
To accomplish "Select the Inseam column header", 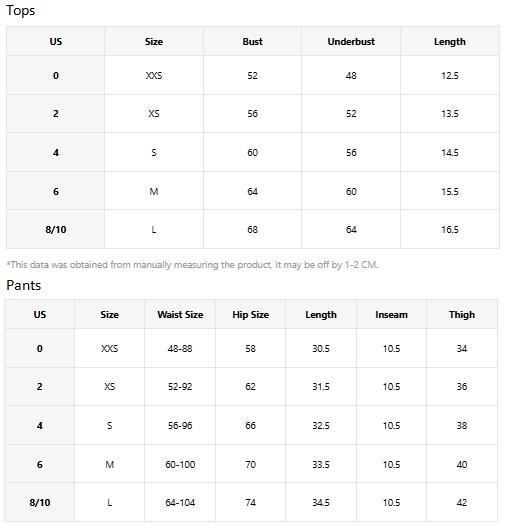I will pos(391,314).
